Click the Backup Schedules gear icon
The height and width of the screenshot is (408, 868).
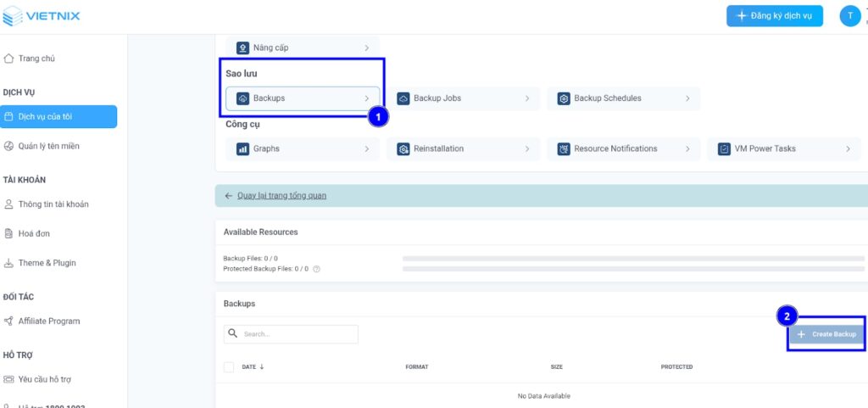[x=564, y=98]
